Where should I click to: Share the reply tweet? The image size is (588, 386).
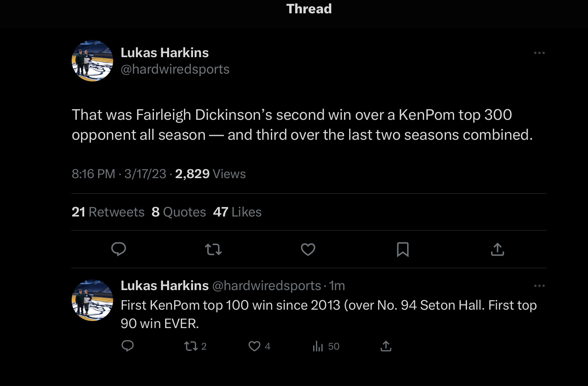[386, 346]
